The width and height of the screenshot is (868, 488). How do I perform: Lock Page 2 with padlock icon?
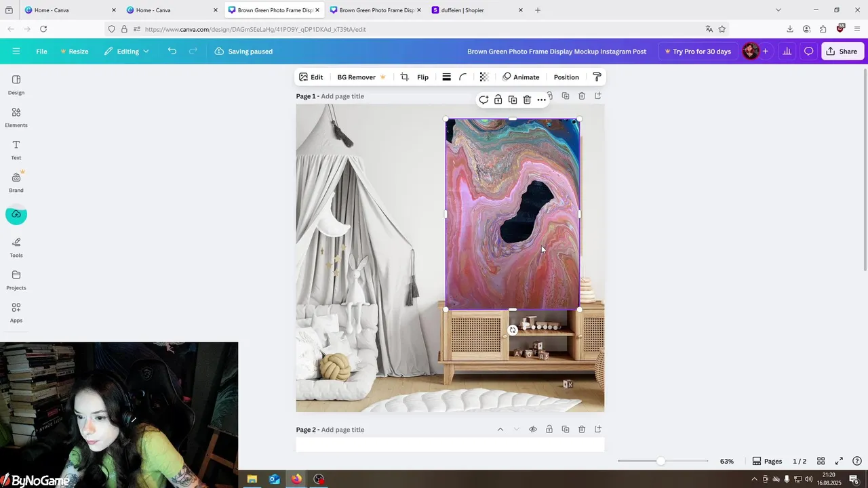pyautogui.click(x=549, y=430)
